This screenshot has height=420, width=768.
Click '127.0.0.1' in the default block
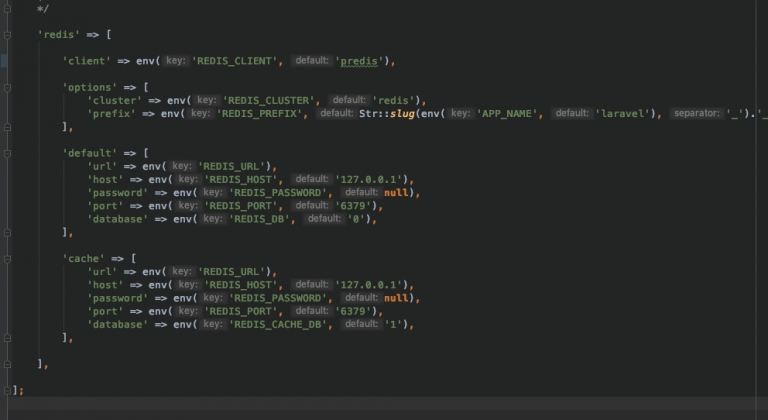coord(369,180)
